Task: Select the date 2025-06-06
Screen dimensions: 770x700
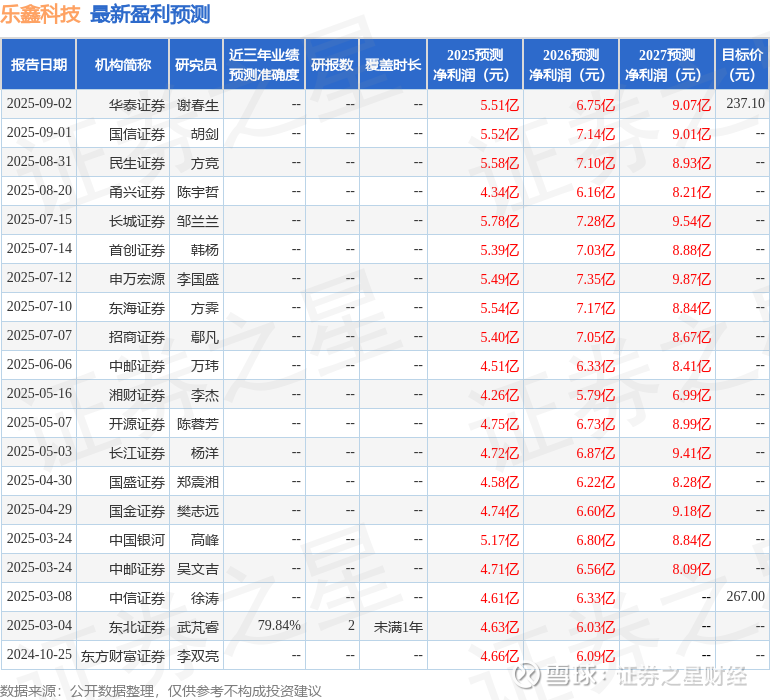Action: pyautogui.click(x=39, y=364)
